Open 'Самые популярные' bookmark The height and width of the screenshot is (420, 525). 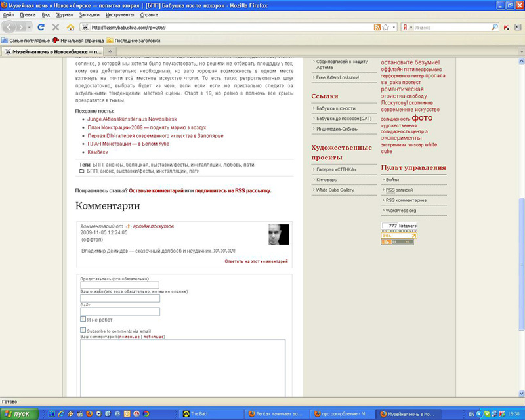(x=26, y=41)
